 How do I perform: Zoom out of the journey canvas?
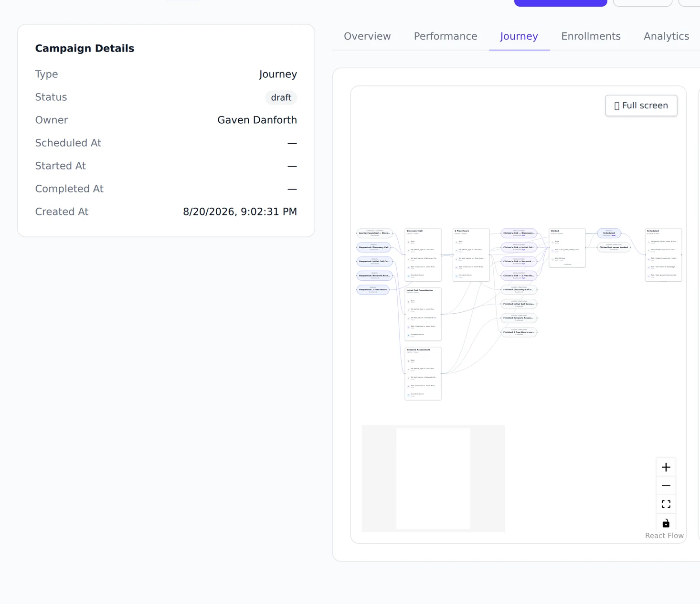point(666,486)
